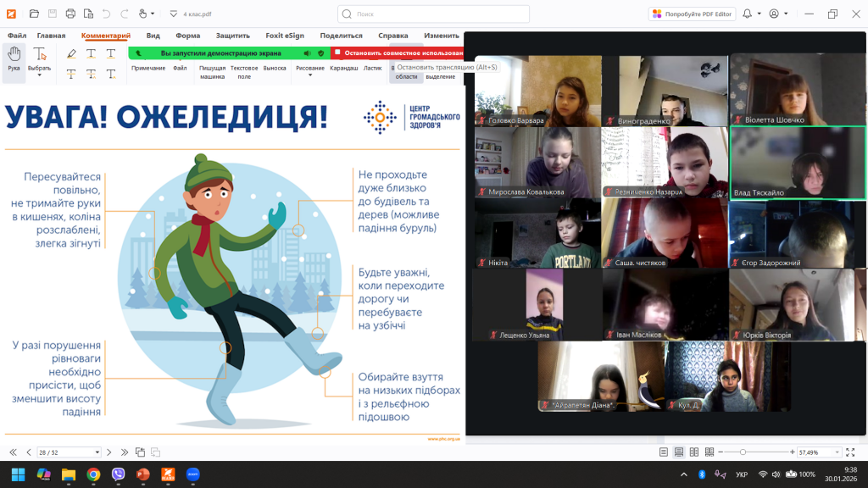This screenshot has width=868, height=488.
Task: Click the Print icon in title bar
Action: click(x=70, y=14)
